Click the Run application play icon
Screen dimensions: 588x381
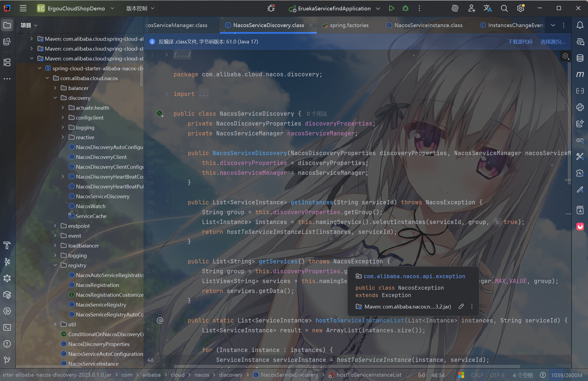[x=391, y=8]
